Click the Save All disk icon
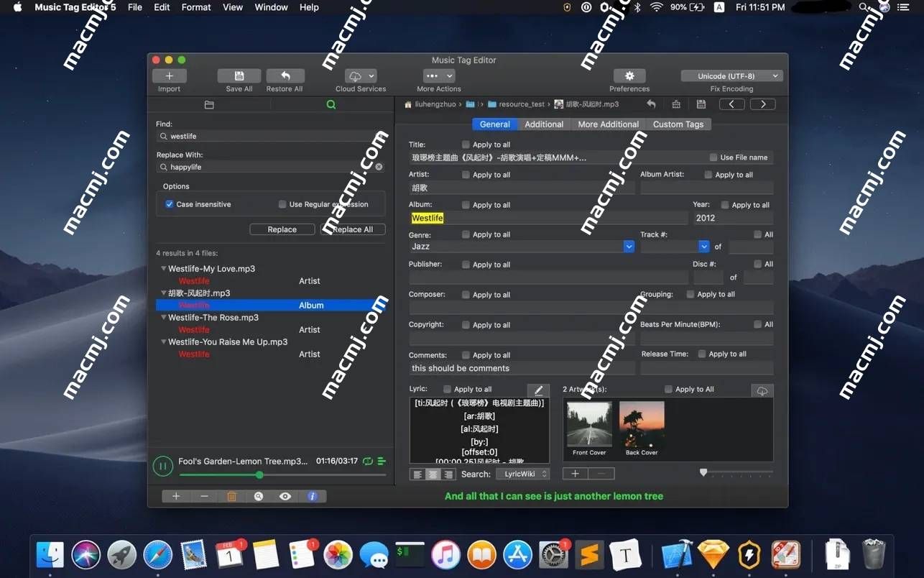This screenshot has height=578, width=924. tap(239, 76)
